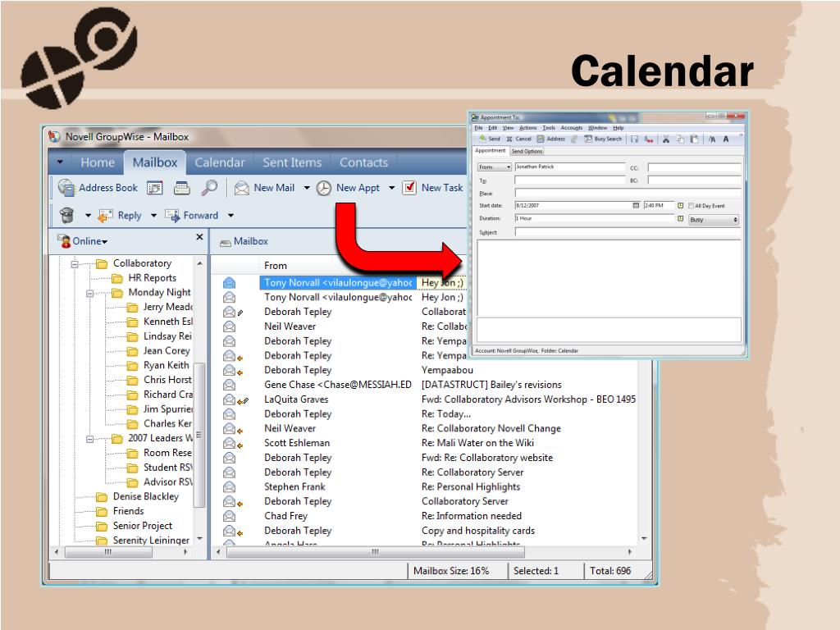Click the copy icon in Appointment toolbar

pos(680,139)
